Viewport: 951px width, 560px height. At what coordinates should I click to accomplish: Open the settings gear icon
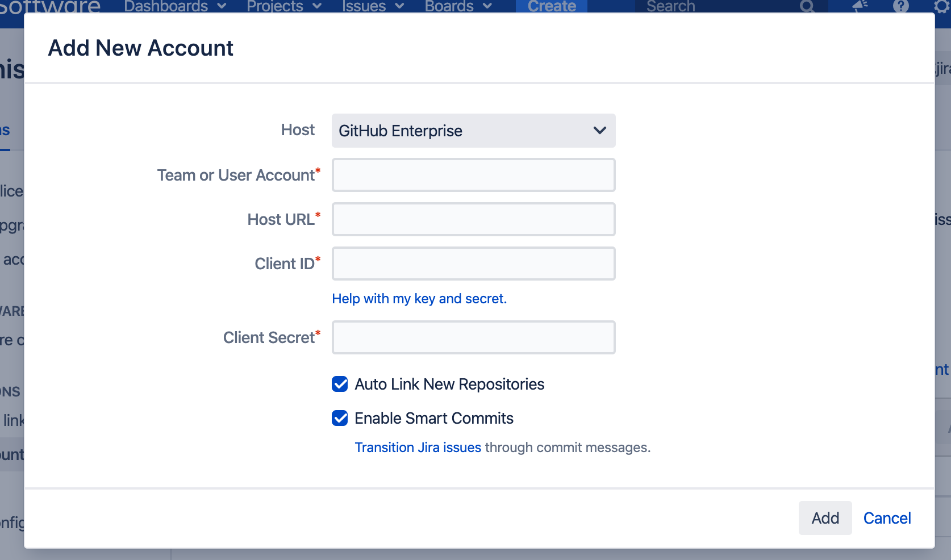[941, 6]
